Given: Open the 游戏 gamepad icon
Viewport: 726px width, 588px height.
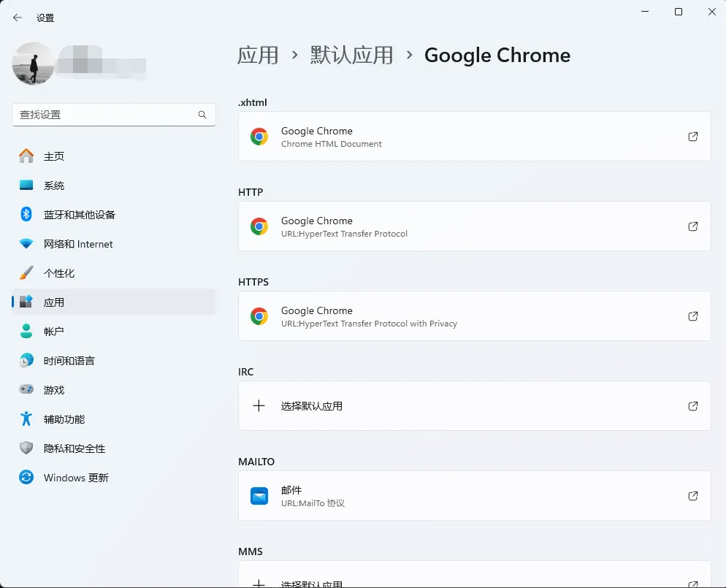Looking at the screenshot, I should point(26,389).
